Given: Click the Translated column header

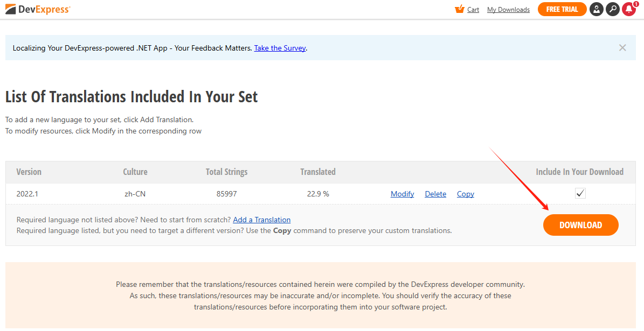Looking at the screenshot, I should (x=317, y=172).
